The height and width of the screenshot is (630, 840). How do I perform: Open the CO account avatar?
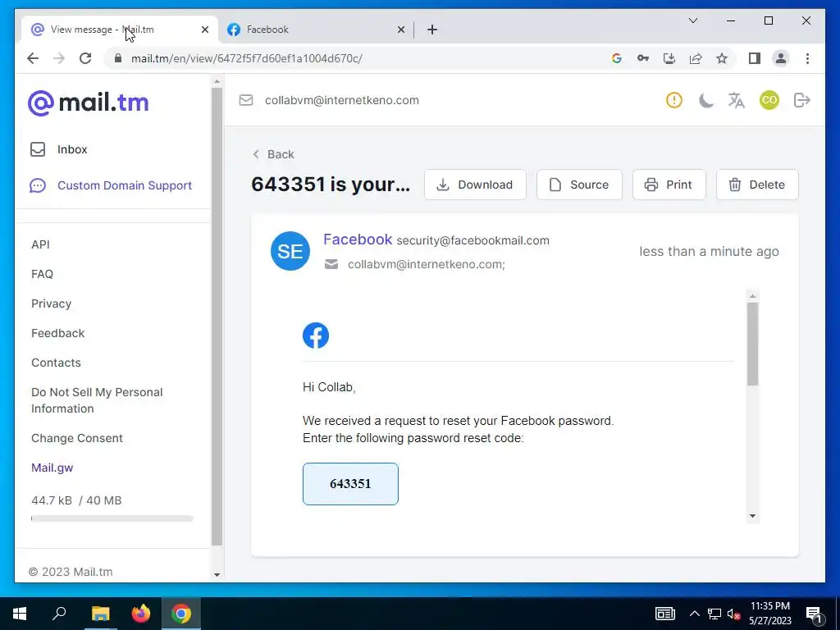pos(769,100)
